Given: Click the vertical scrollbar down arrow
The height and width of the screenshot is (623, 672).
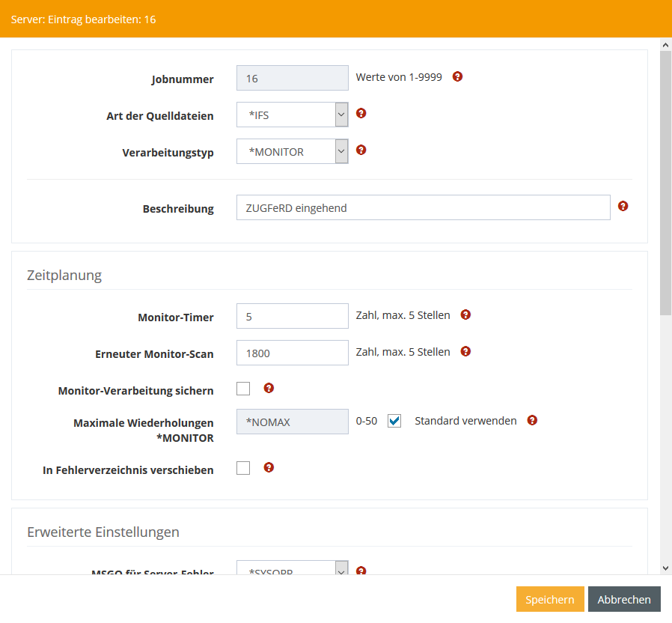Looking at the screenshot, I should (665, 568).
